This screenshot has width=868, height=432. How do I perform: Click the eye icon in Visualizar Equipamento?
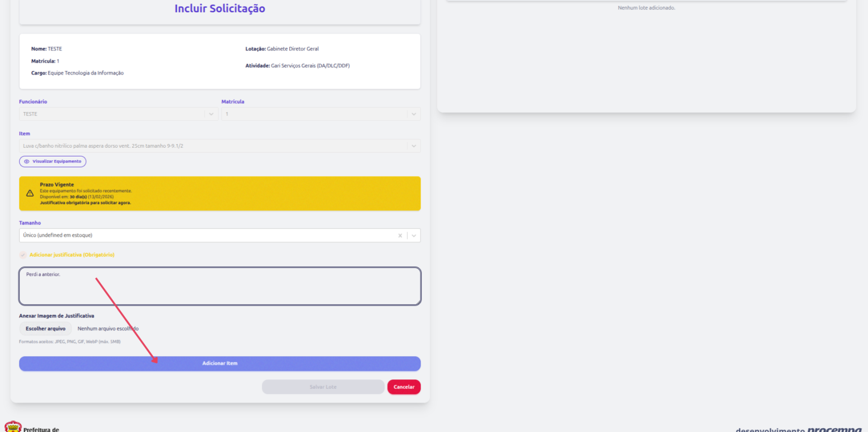(27, 162)
